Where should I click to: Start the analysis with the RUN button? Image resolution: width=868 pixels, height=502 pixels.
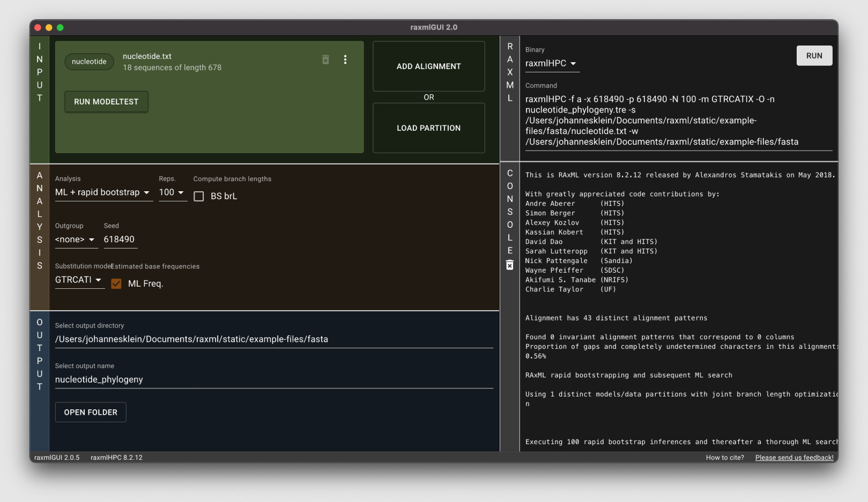[814, 56]
